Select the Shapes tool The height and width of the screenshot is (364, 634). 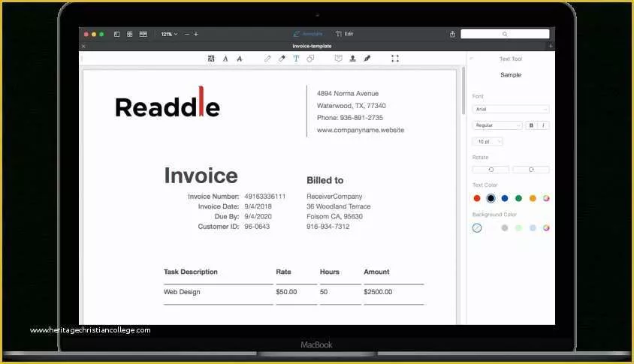tap(310, 59)
